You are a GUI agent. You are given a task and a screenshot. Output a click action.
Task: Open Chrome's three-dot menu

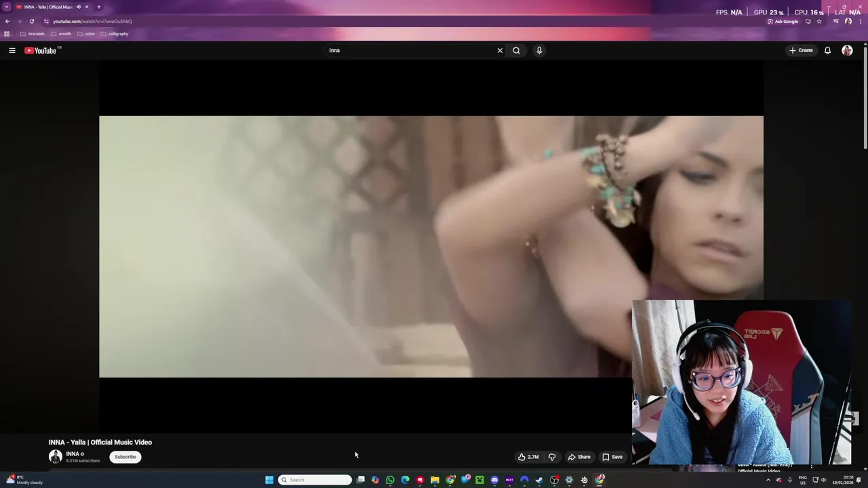860,21
